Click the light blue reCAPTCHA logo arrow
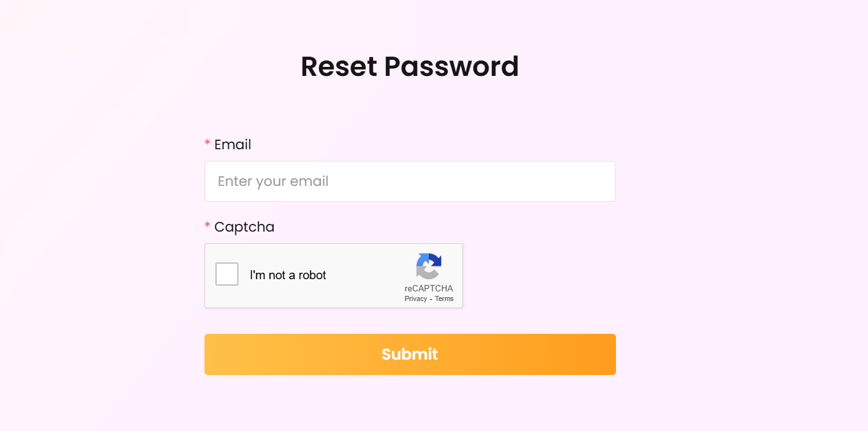 [422, 261]
